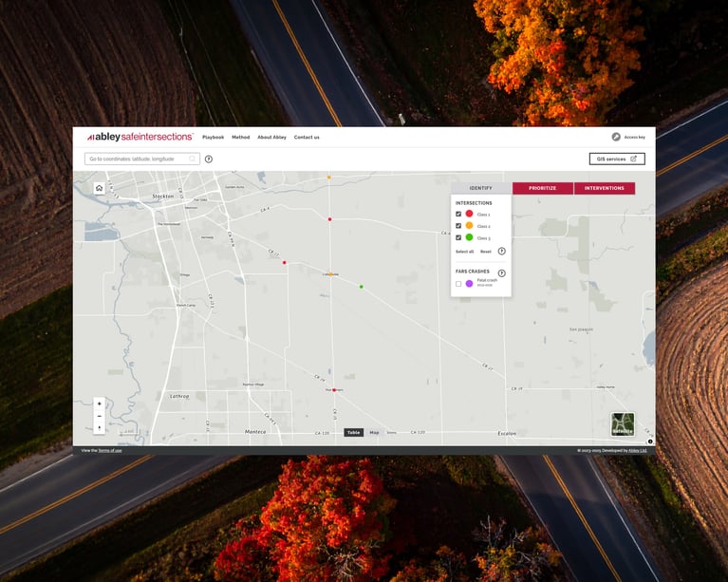Click the map home extent icon

tap(99, 188)
